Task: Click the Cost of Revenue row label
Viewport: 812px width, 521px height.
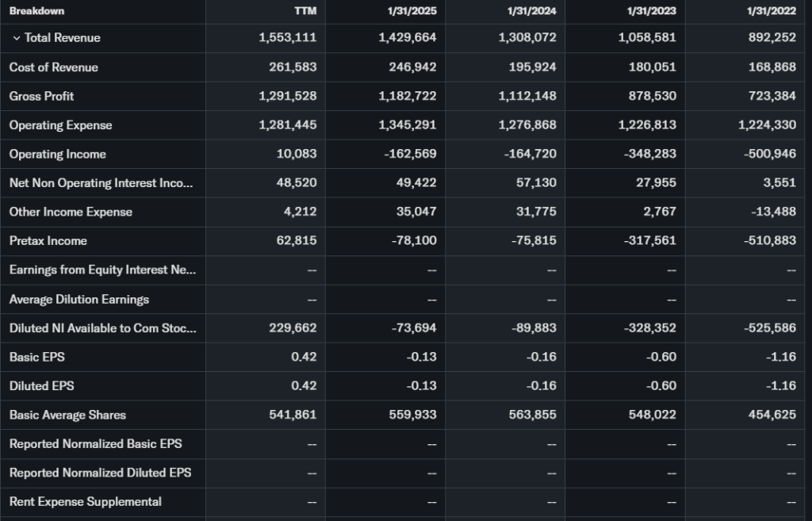Action: [x=54, y=67]
